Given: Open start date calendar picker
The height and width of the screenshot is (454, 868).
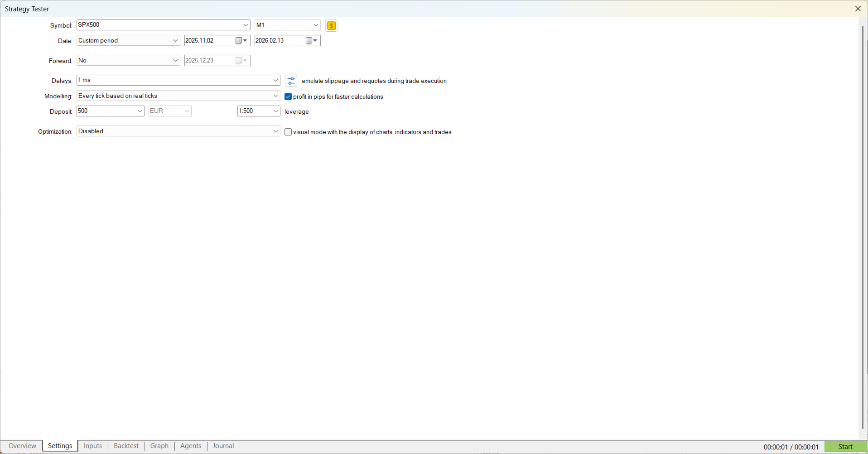Looking at the screenshot, I should [241, 41].
